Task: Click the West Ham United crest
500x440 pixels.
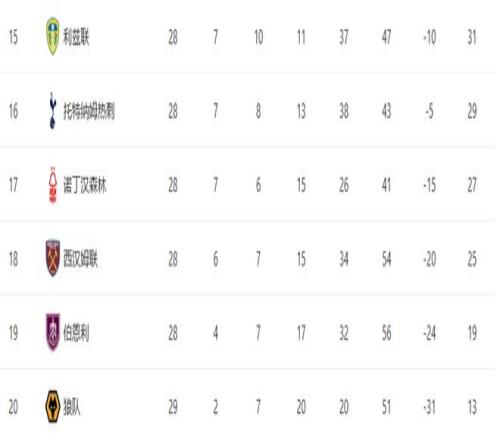Action: pyautogui.click(x=53, y=258)
